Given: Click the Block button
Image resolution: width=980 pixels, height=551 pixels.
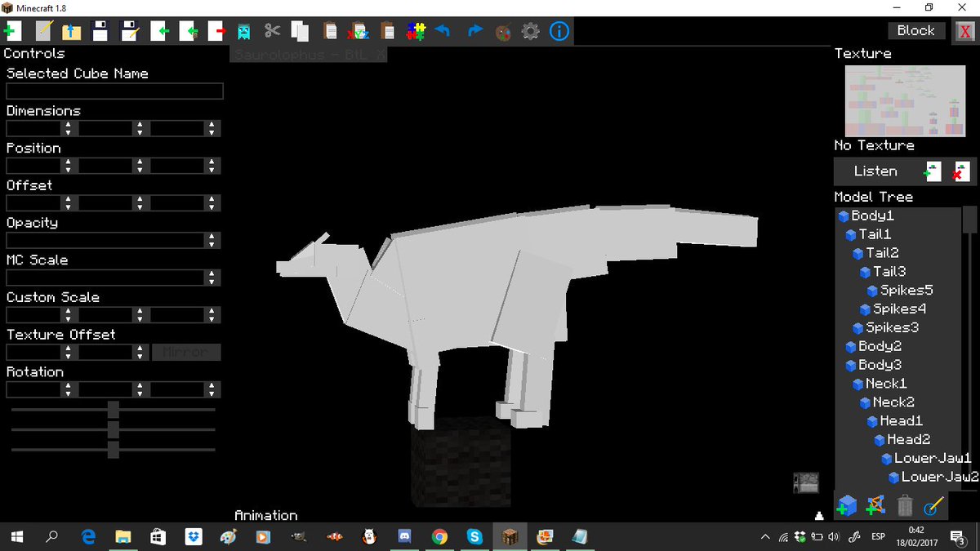Looking at the screenshot, I should [x=915, y=29].
